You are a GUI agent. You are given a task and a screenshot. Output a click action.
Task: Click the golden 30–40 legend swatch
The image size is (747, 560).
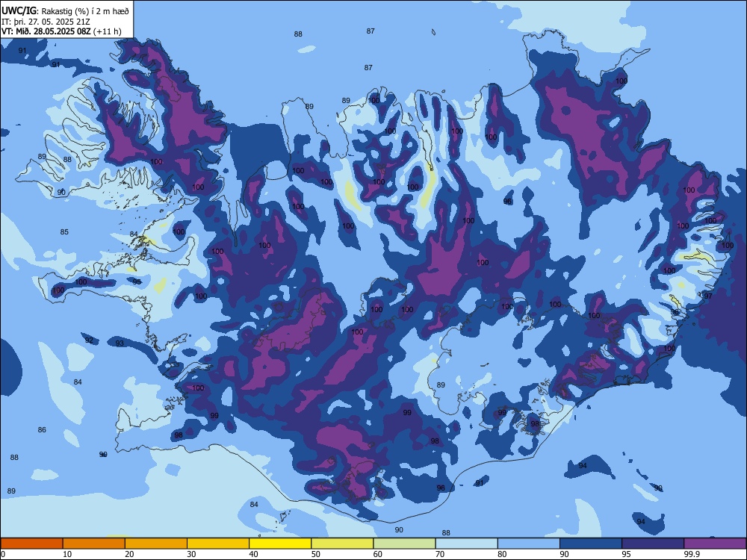(x=218, y=544)
